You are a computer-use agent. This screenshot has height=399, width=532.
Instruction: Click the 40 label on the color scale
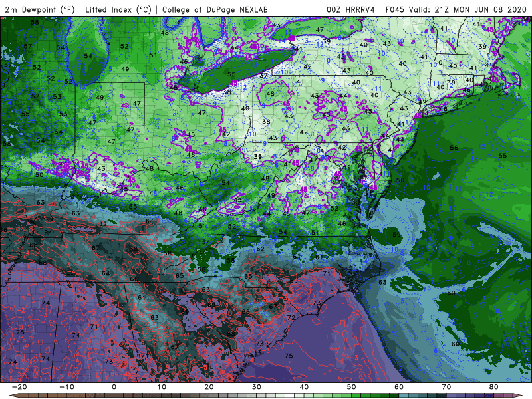pos(304,387)
